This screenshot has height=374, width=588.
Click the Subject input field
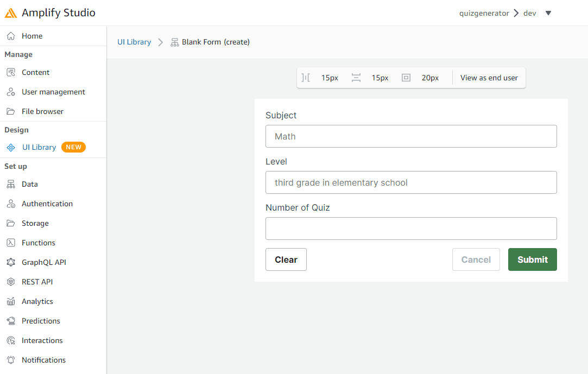tap(411, 136)
